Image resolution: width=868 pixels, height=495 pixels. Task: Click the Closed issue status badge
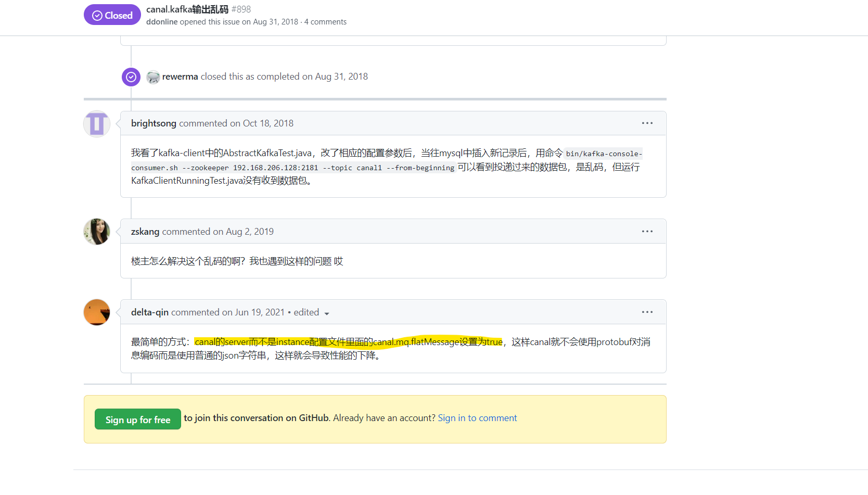point(112,15)
